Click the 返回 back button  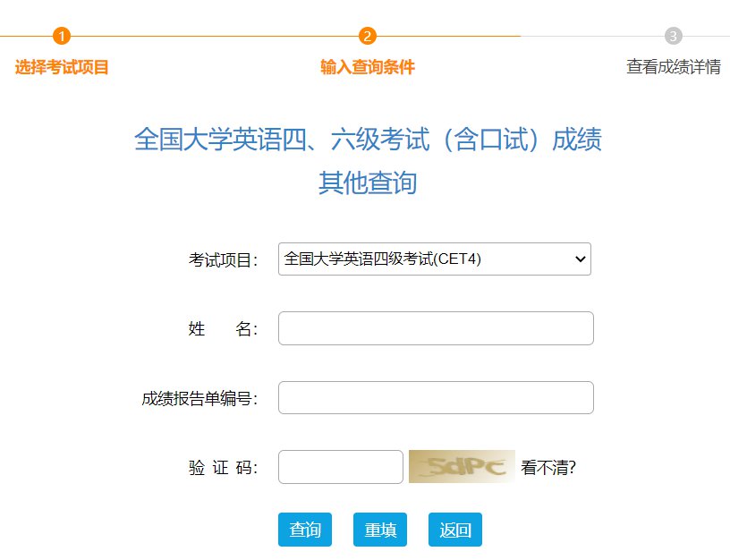pos(455,530)
